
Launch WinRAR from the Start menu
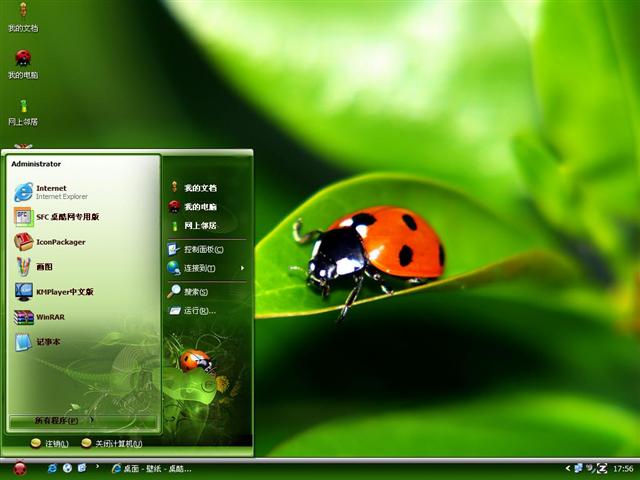tap(84, 317)
